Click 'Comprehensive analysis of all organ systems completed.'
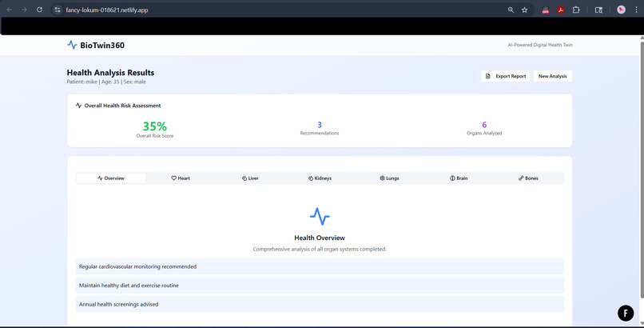The image size is (644, 328). 320,249
